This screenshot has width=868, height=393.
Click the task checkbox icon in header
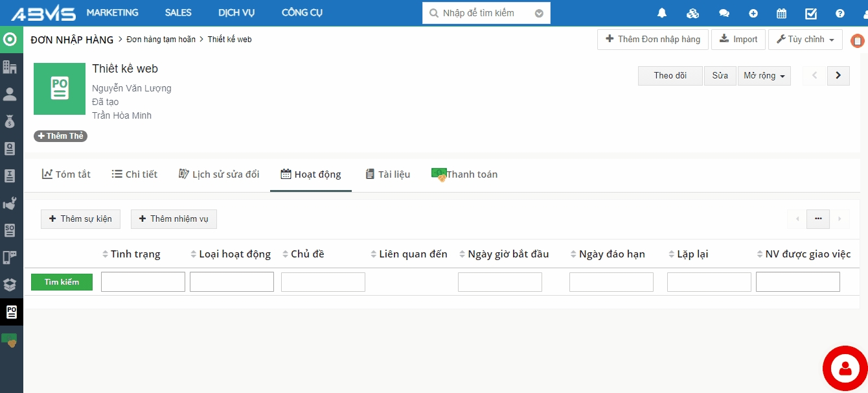coord(811,13)
